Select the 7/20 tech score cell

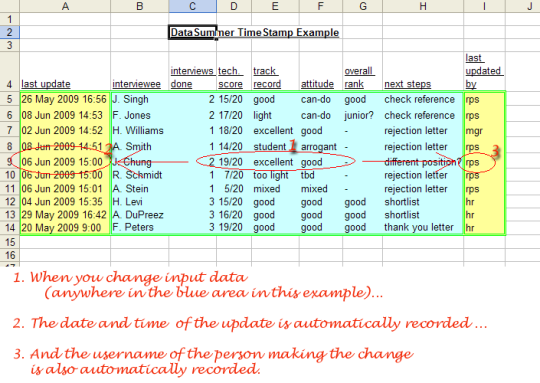[x=234, y=175]
